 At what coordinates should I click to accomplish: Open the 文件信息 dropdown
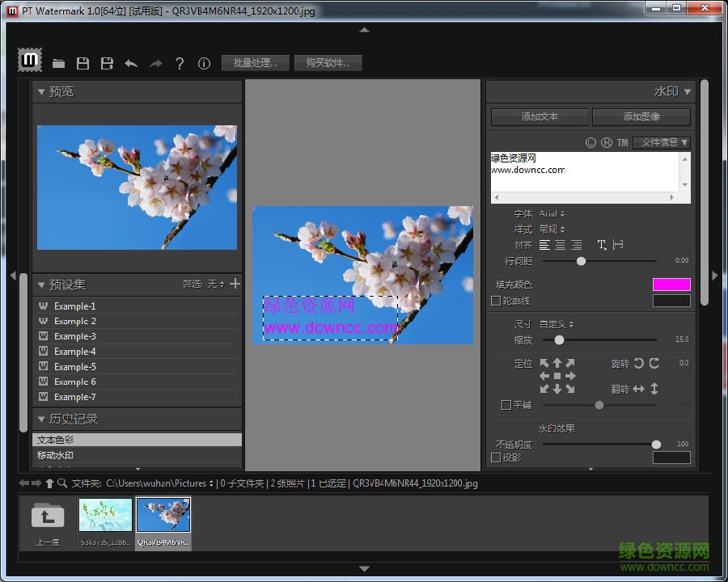point(661,143)
